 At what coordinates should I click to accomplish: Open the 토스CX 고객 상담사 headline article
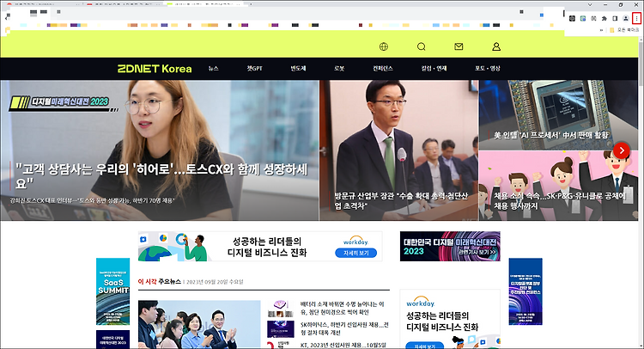pyautogui.click(x=161, y=175)
